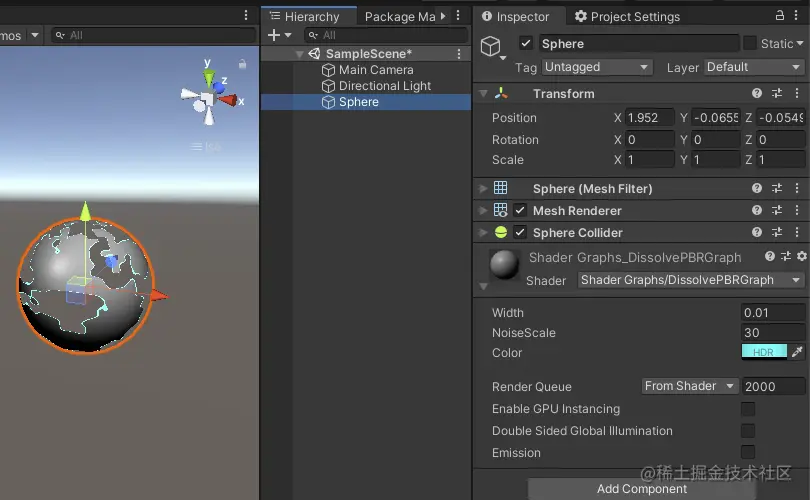The image size is (810, 500).
Task: Click the Inspector lock icon
Action: [780, 15]
